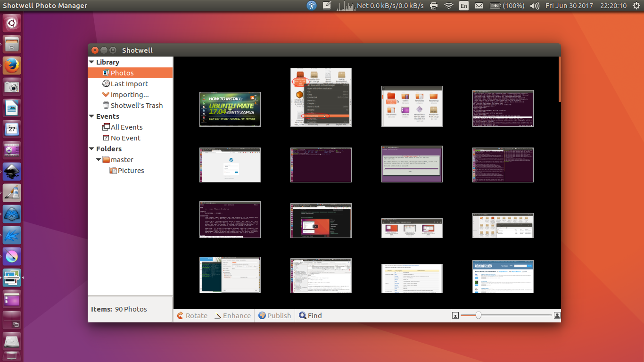Image resolution: width=644 pixels, height=362 pixels.
Task: Select Photos in the Library sidebar
Action: tap(122, 73)
